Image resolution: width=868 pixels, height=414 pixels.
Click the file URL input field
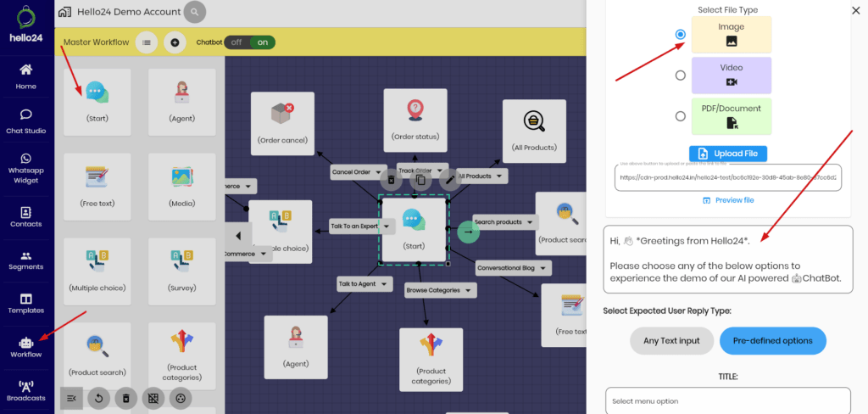pos(728,178)
